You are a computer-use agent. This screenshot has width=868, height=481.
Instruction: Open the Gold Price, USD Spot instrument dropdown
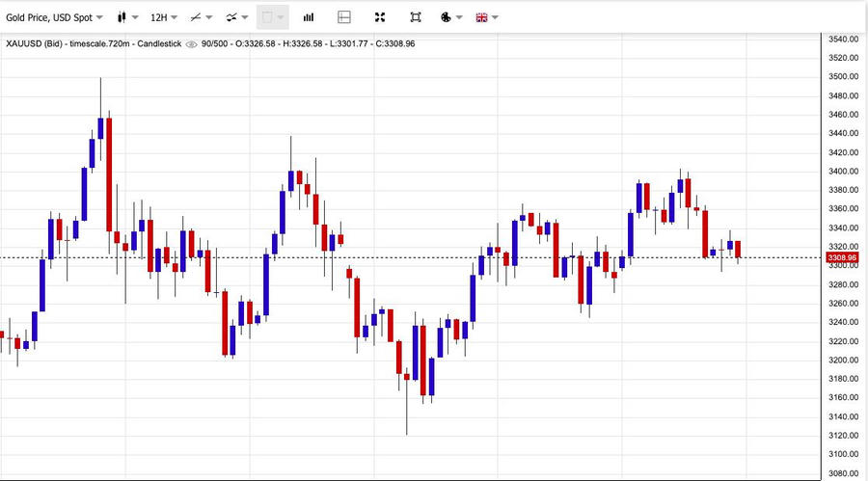coord(55,17)
